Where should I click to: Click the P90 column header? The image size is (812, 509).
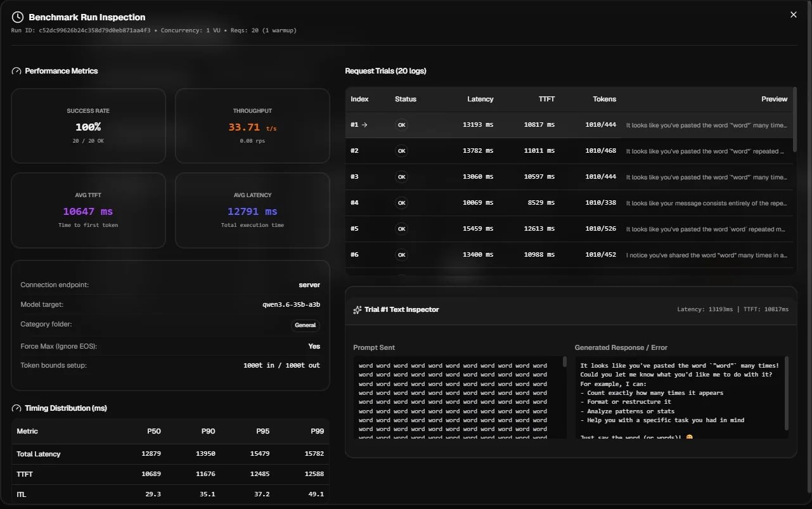pyautogui.click(x=209, y=431)
